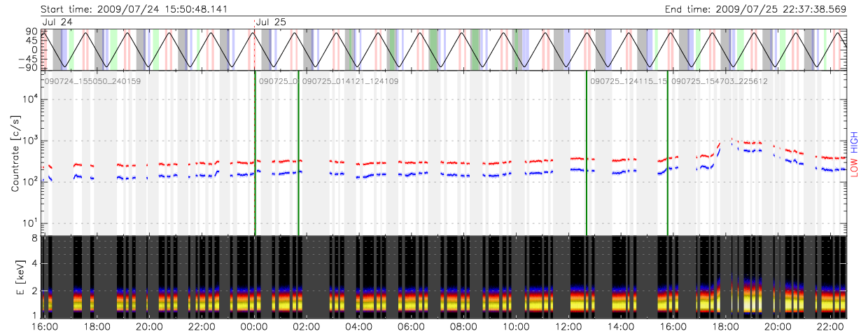Select the Jul 25 date label
Screen dimensions: 868x336
(271, 22)
